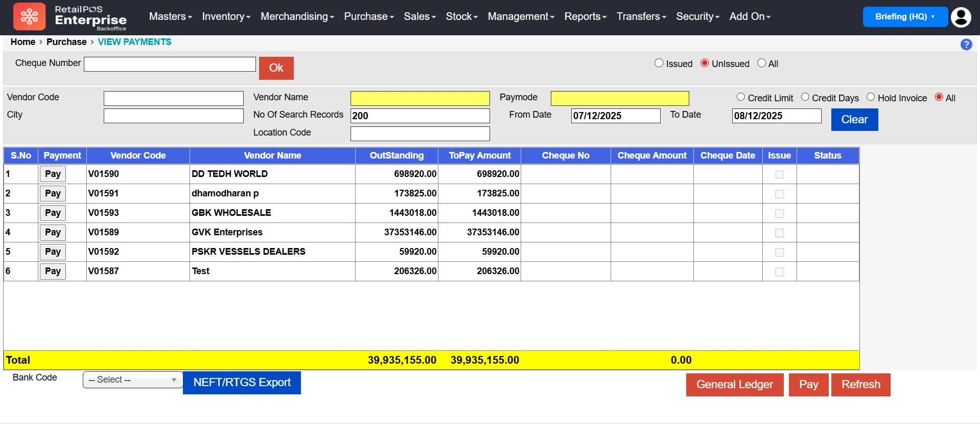Tick the Issue checkbox for DD TEDH WORLD
Screen dimensions: 980x424
click(x=779, y=174)
